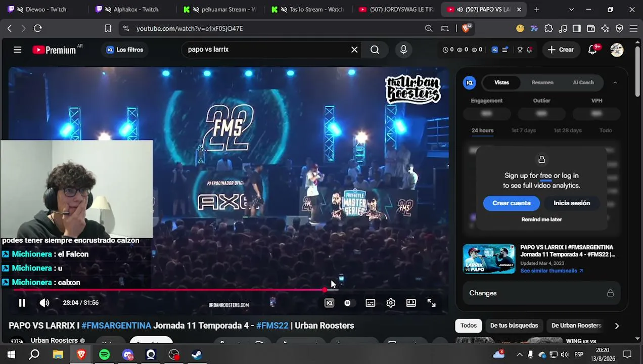The height and width of the screenshot is (364, 643).
Task: Click Inicia sesión button
Action: [572, 203]
